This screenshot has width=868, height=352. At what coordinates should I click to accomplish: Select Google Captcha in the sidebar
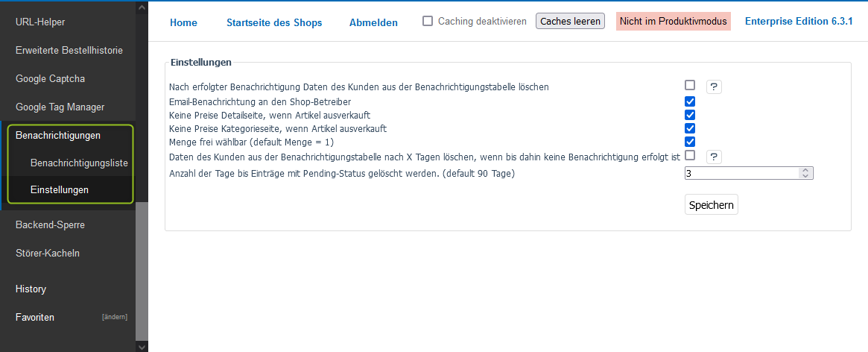tap(51, 79)
